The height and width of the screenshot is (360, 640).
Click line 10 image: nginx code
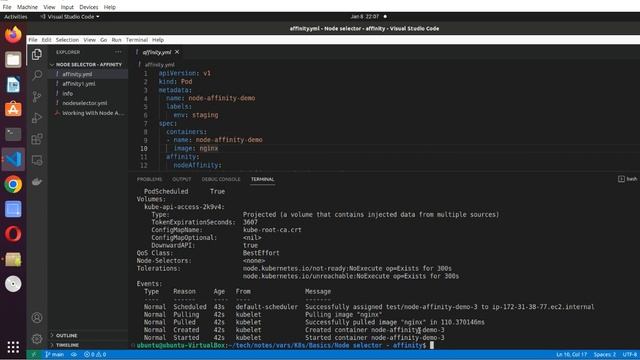pyautogui.click(x=196, y=148)
